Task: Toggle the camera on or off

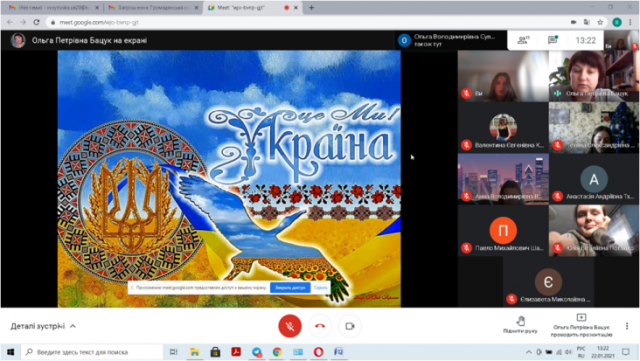Action: pos(350,326)
